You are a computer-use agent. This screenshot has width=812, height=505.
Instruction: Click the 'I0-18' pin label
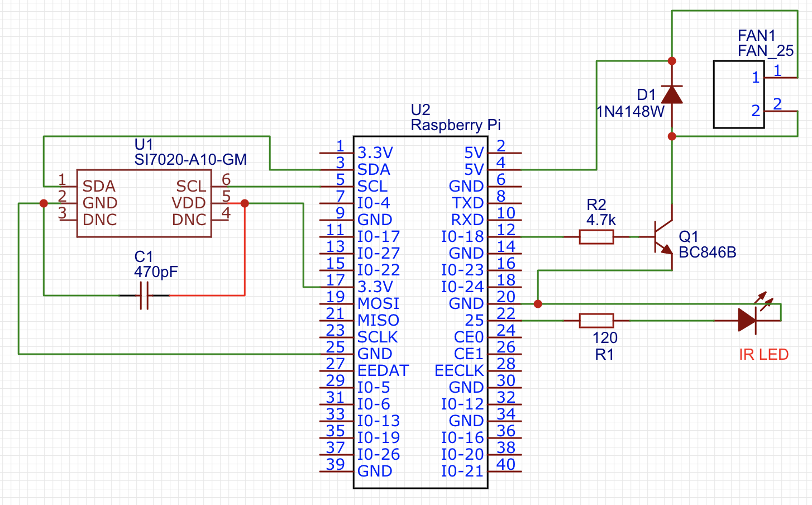[462, 237]
